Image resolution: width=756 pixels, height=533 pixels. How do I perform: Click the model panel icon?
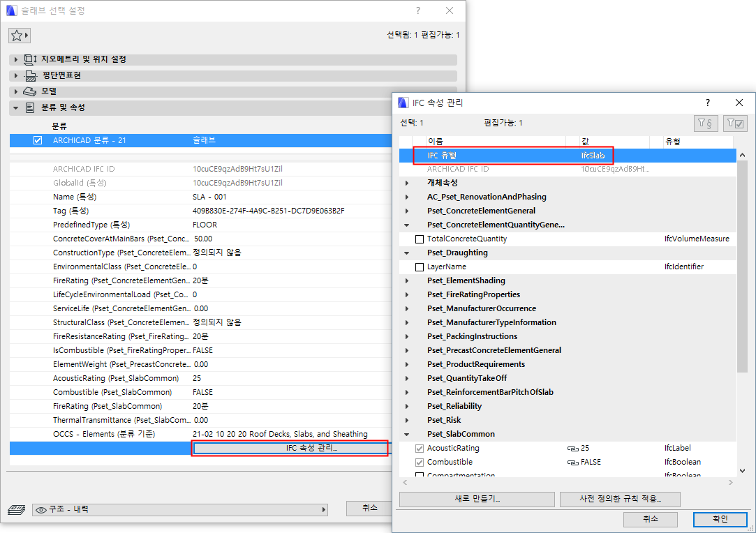coord(29,91)
